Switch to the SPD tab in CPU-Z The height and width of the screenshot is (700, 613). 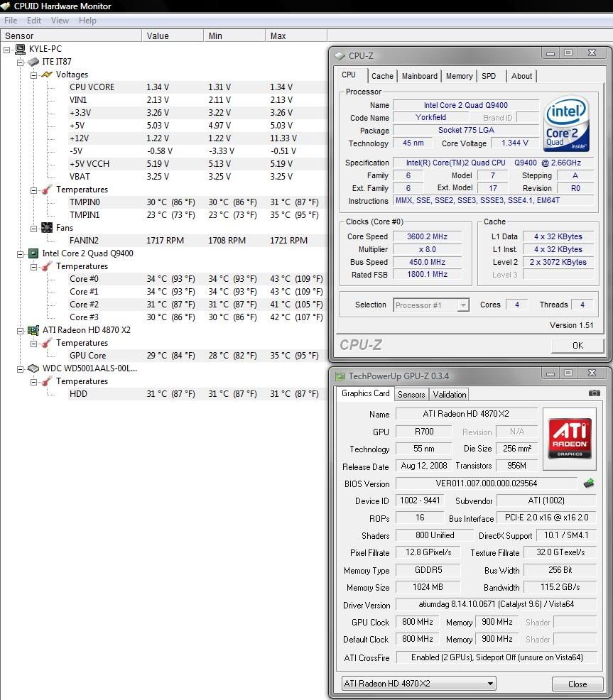click(489, 77)
